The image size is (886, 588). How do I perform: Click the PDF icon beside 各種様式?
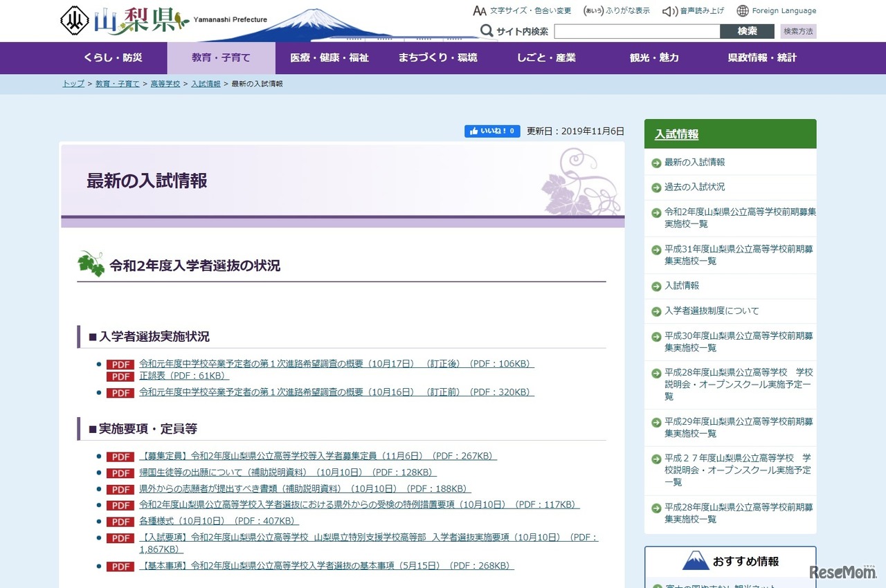119,522
